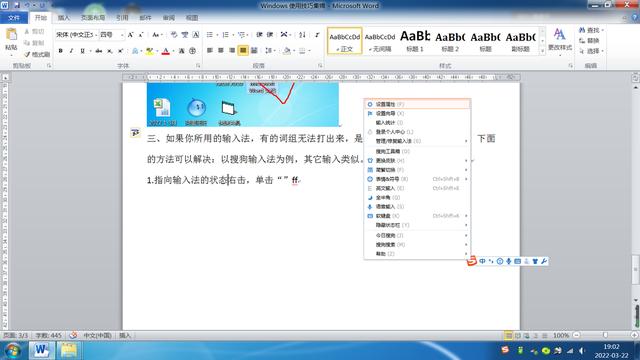Click the Grow Font icon
Screen dimensions: 640x360
pos(131,35)
